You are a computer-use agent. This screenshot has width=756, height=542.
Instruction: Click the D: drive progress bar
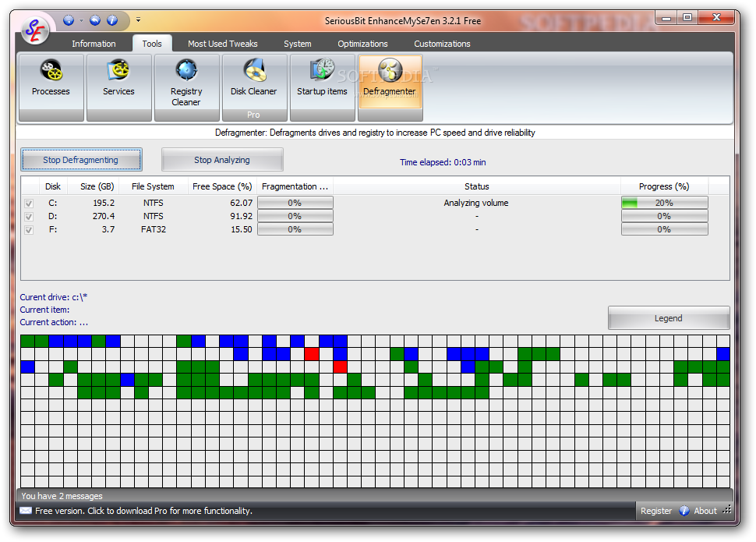click(664, 216)
